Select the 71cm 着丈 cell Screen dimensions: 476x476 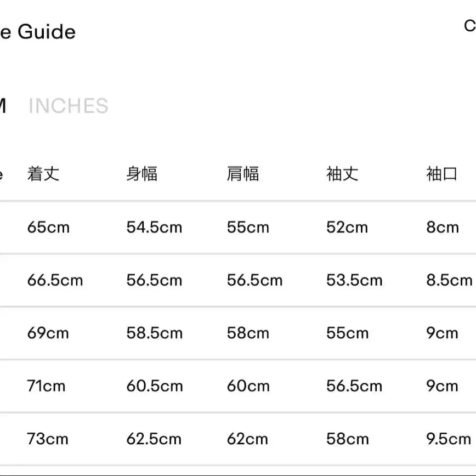click(x=46, y=386)
